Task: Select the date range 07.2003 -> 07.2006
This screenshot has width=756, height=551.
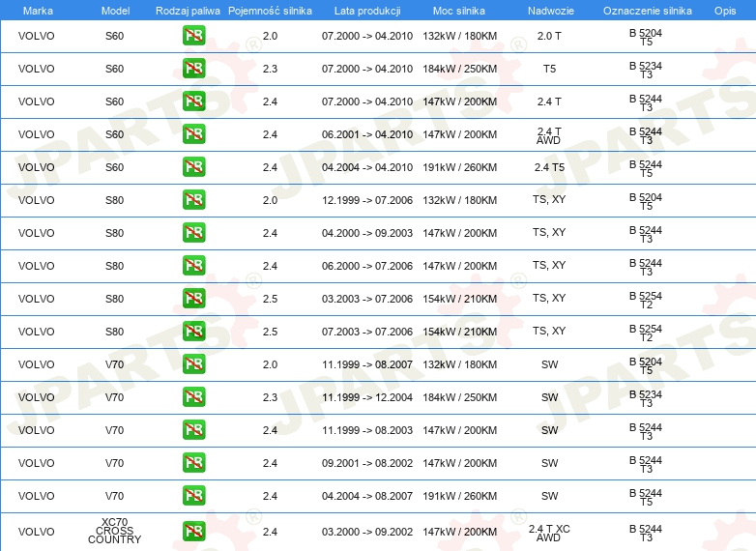Action: (x=367, y=332)
